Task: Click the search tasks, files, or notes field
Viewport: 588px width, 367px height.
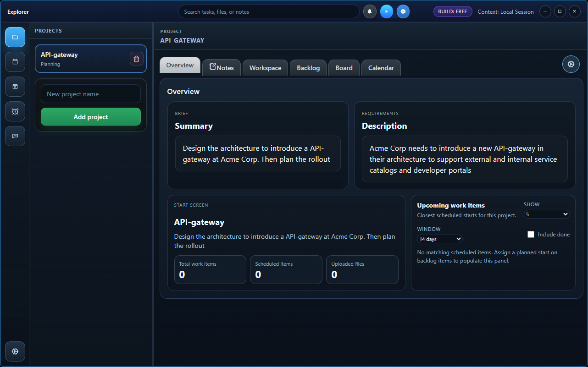Action: (x=269, y=11)
